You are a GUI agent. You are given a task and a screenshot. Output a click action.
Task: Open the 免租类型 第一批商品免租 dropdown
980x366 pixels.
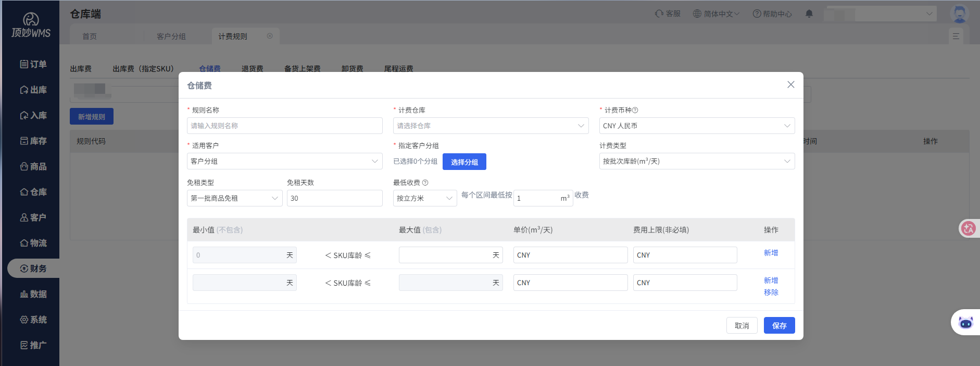[x=235, y=198]
